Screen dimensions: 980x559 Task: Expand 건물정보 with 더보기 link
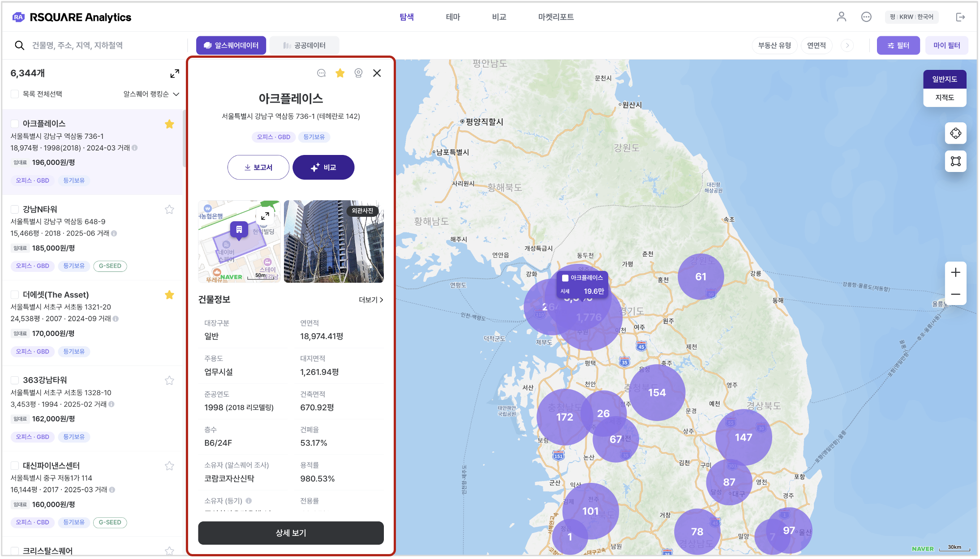371,300
